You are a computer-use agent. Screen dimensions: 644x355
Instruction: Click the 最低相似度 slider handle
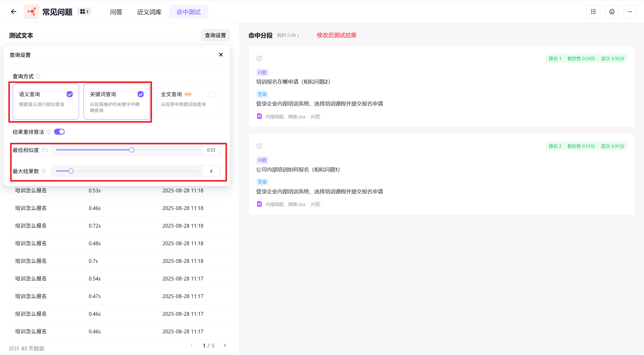132,150
